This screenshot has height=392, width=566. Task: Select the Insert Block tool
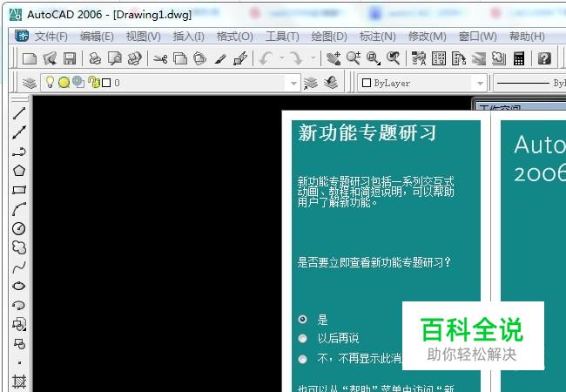click(x=19, y=324)
